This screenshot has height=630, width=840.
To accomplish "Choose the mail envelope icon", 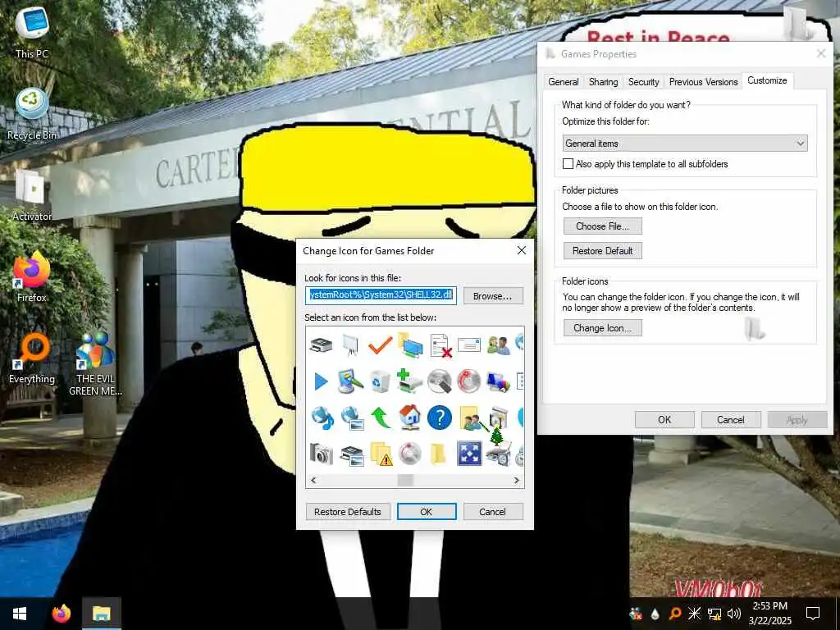I will (469, 345).
